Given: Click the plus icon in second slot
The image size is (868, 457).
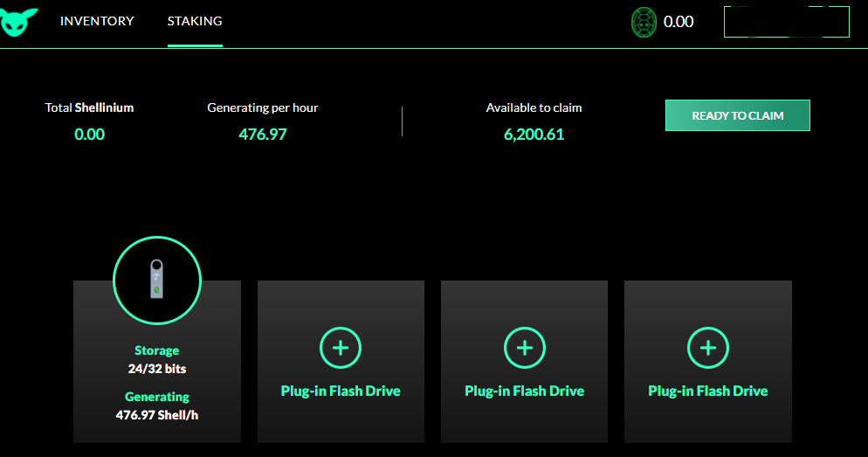Looking at the screenshot, I should 341,348.
